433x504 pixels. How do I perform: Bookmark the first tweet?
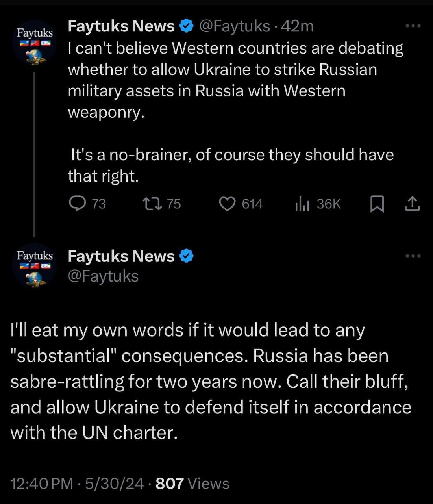pyautogui.click(x=377, y=204)
